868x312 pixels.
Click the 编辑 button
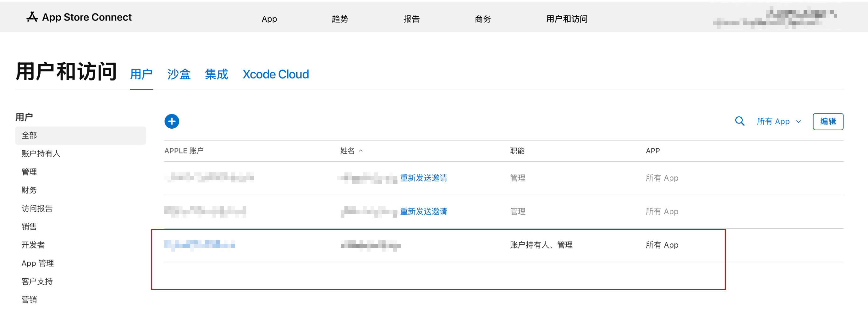click(x=827, y=121)
